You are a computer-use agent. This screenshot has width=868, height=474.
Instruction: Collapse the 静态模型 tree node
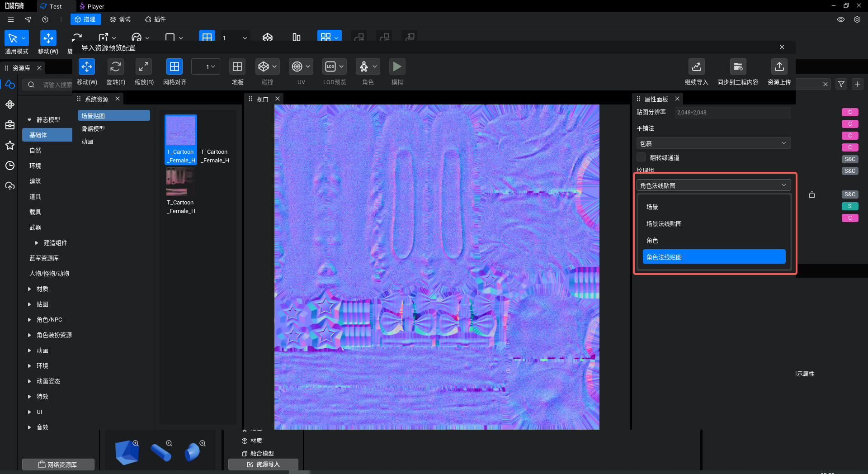29,120
